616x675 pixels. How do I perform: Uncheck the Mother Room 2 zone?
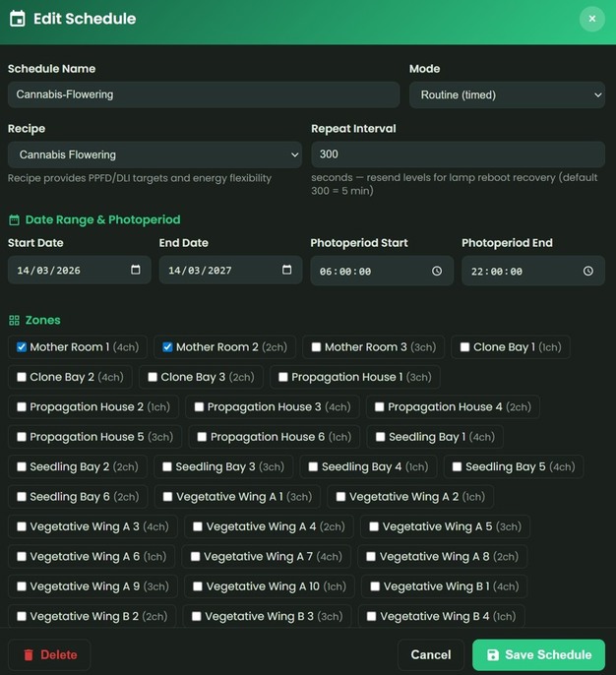coord(167,347)
